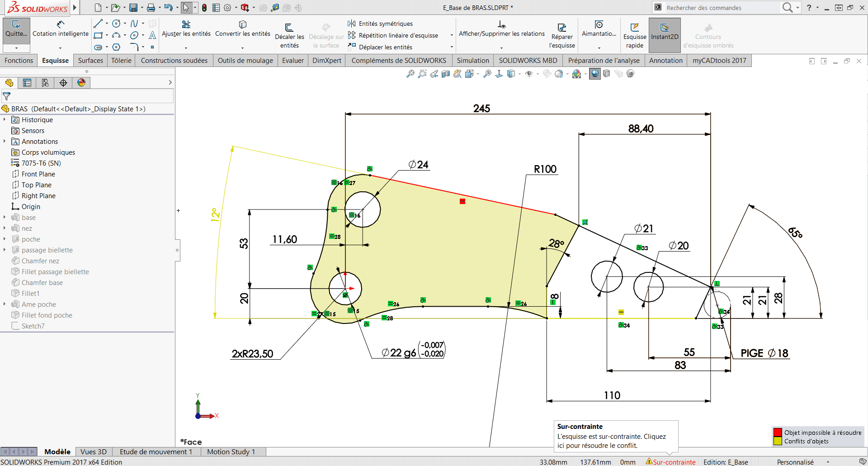
Task: Select Sketch7 in the feature tree
Action: click(33, 326)
